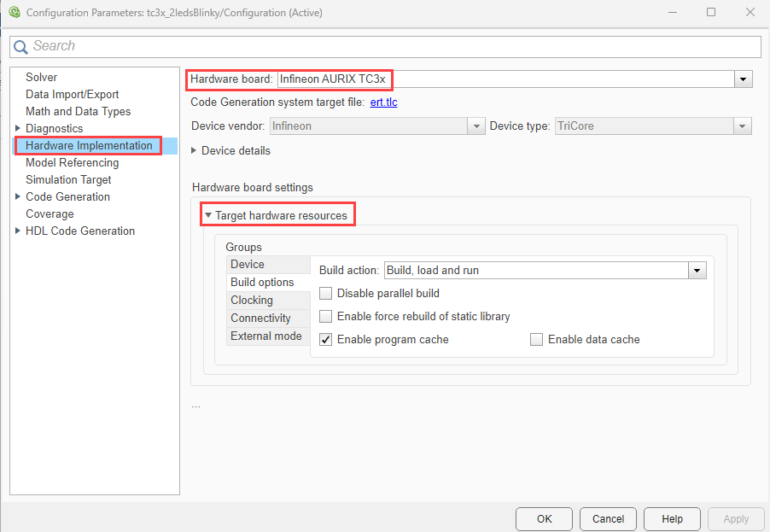This screenshot has height=532, width=770.
Task: Expand the Code Generation tree arrow
Action: pyautogui.click(x=18, y=197)
